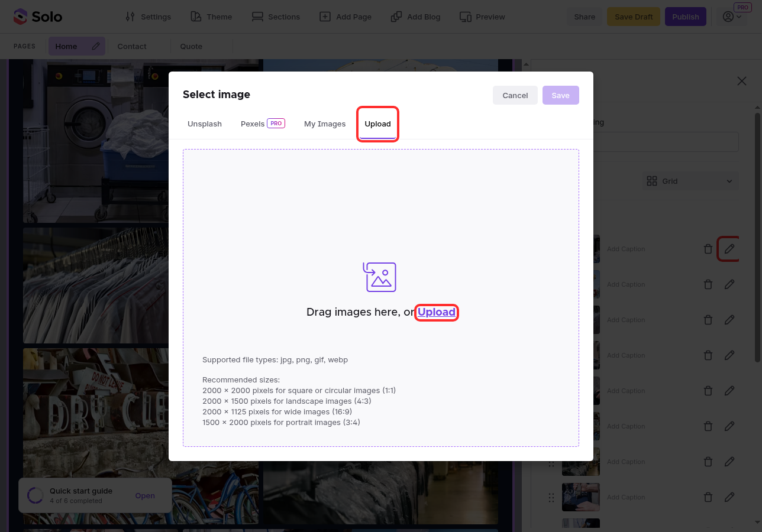The width and height of the screenshot is (762, 532).
Task: Open the site Preview
Action: 482,17
